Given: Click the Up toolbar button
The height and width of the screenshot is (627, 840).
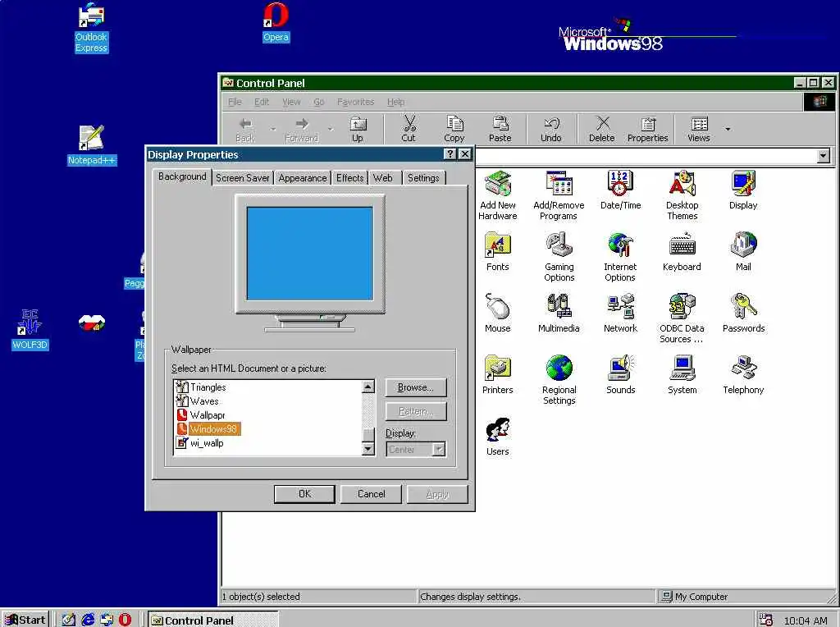Looking at the screenshot, I should 358,129.
